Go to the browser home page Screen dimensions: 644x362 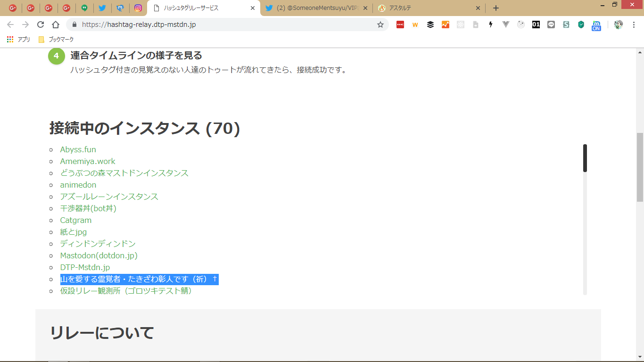click(56, 25)
